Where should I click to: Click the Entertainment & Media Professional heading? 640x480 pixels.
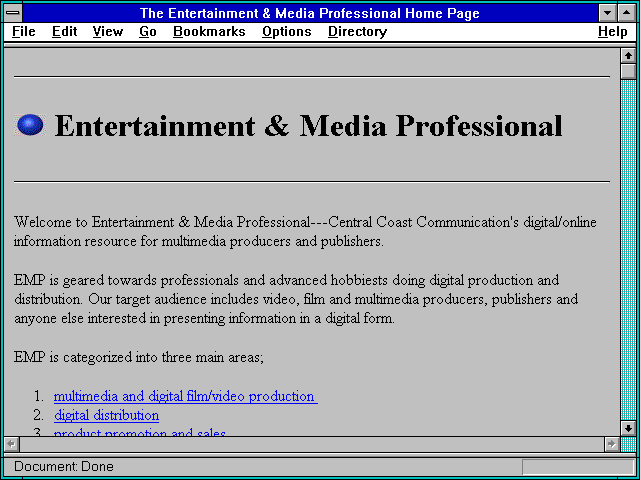click(309, 126)
